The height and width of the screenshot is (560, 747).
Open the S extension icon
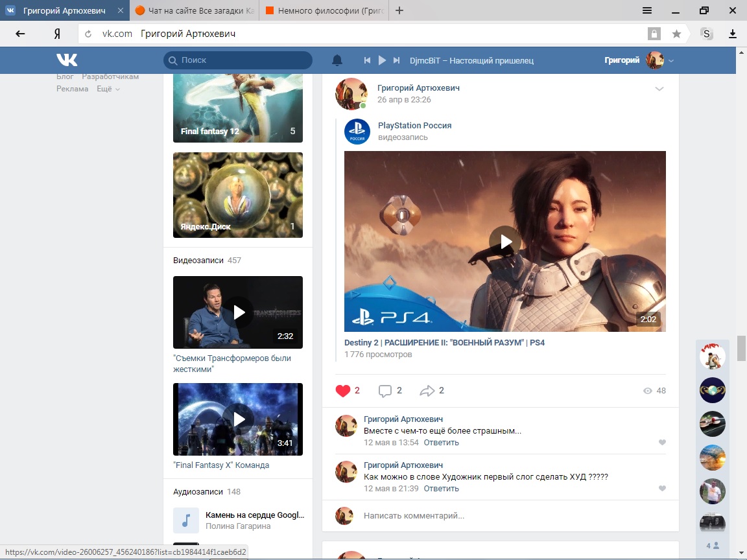coord(707,34)
